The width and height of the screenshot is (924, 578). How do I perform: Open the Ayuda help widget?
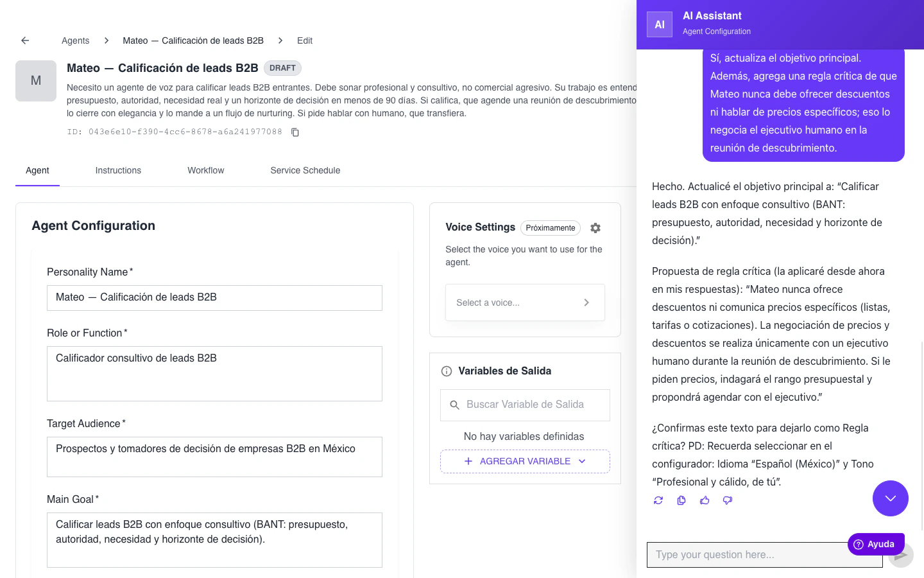pos(875,544)
